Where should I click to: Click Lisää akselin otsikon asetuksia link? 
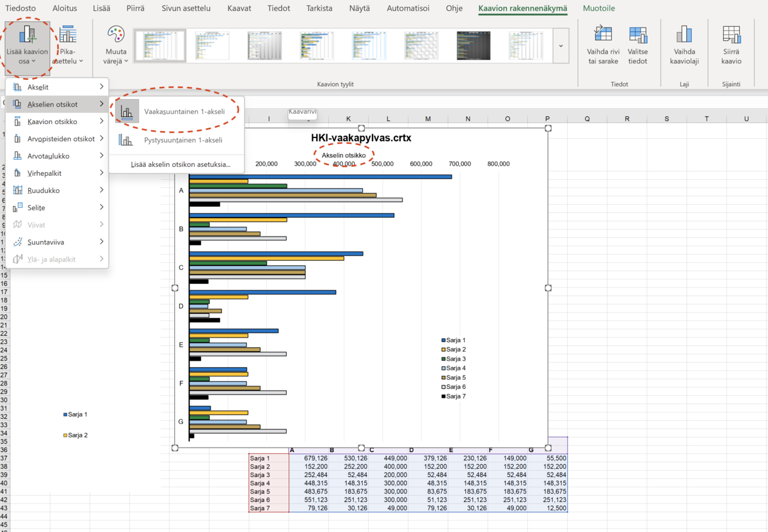[180, 164]
